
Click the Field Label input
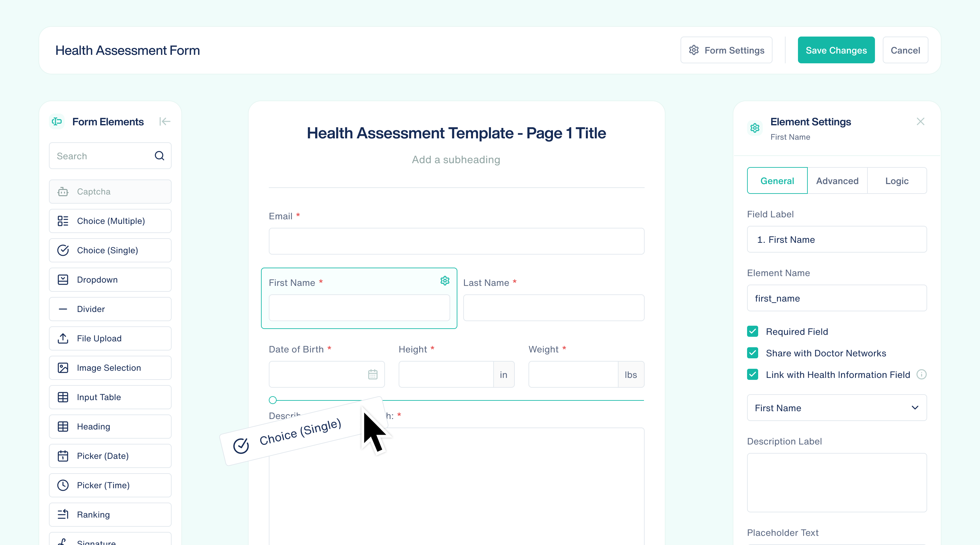click(837, 239)
